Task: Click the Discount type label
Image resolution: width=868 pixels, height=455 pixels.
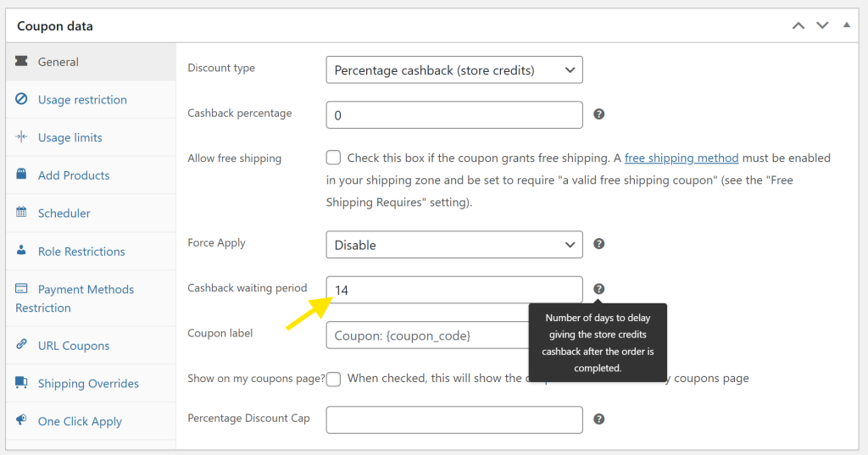Action: coord(221,68)
